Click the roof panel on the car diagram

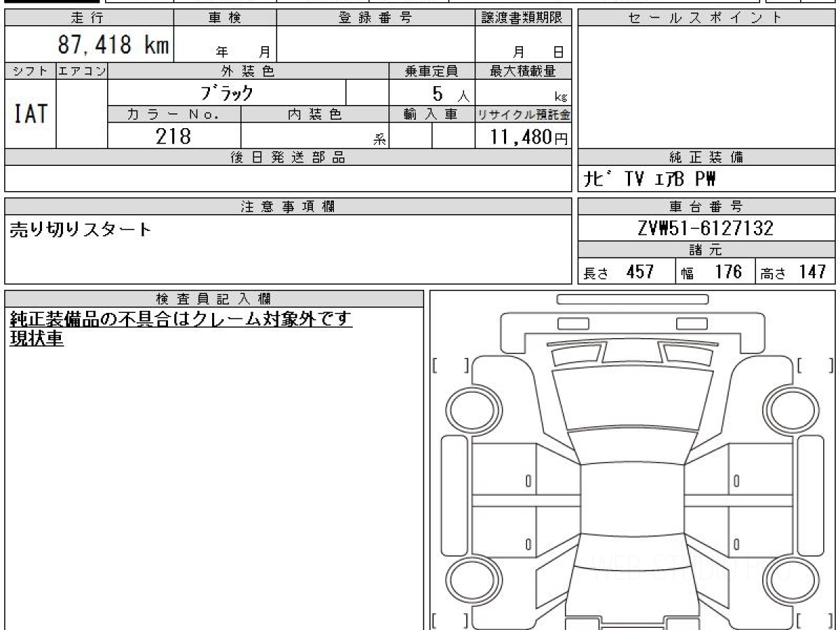point(633,498)
